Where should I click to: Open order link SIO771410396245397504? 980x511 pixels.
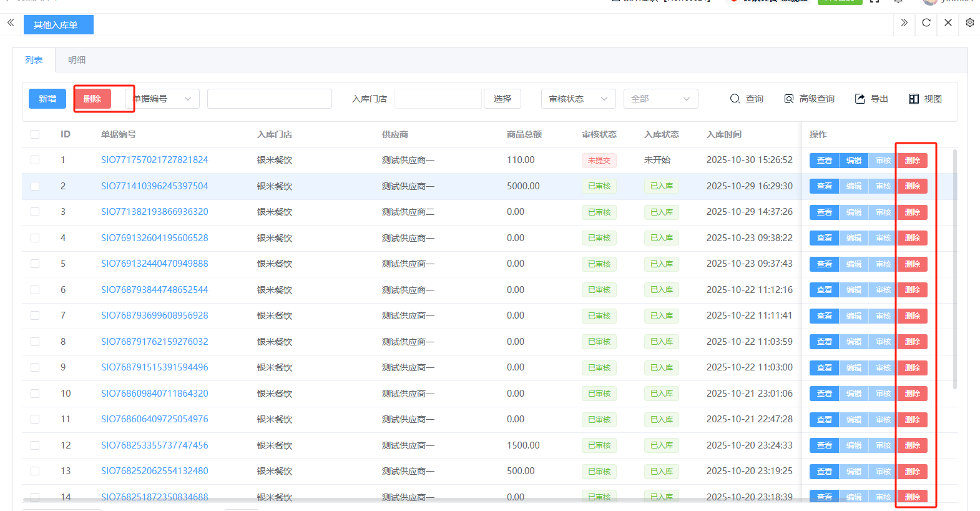point(155,186)
